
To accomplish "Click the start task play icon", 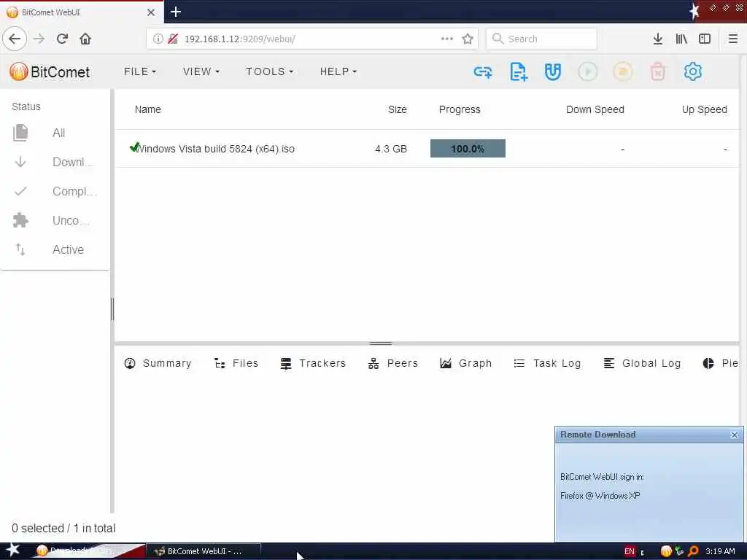I will click(588, 72).
